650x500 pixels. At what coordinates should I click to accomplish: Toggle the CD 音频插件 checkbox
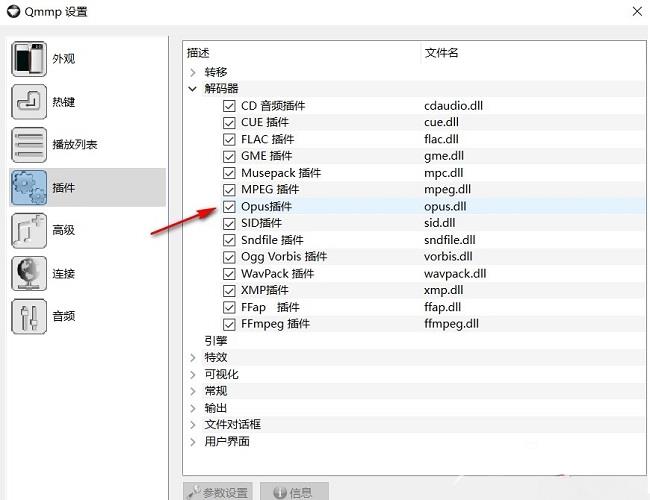229,105
